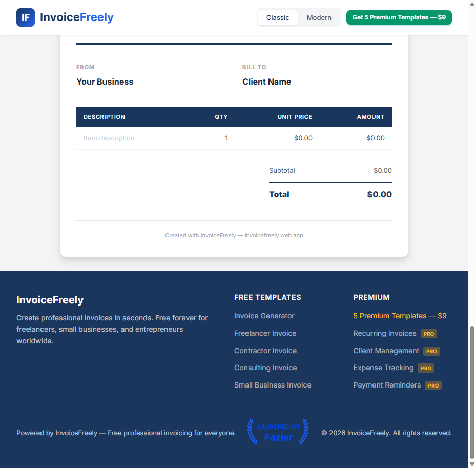Screen dimensions: 476x468
Task: Click the BILL TO section label
Action: (x=254, y=67)
